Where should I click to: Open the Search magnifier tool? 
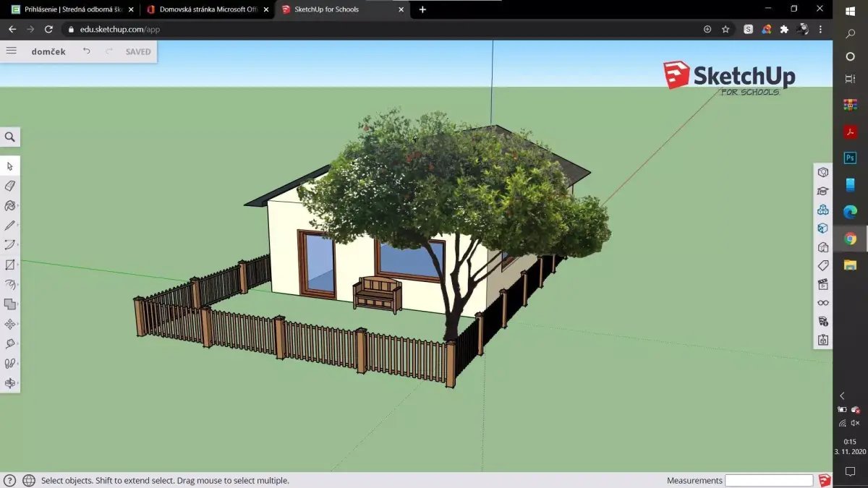pos(10,137)
